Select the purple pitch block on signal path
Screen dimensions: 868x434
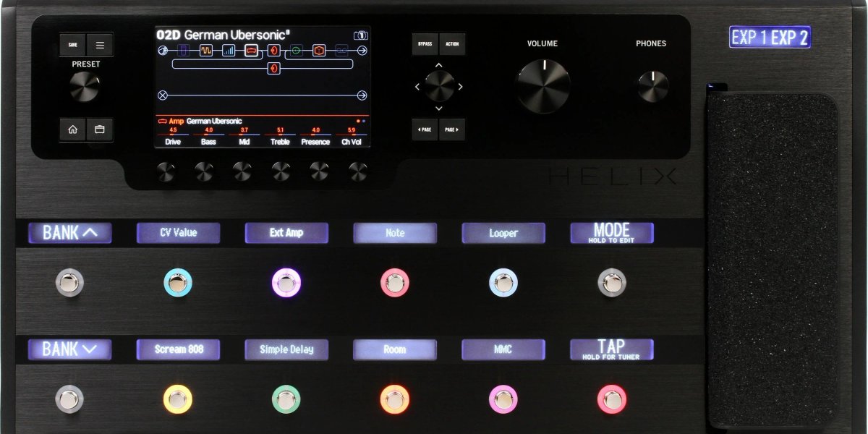[184, 51]
